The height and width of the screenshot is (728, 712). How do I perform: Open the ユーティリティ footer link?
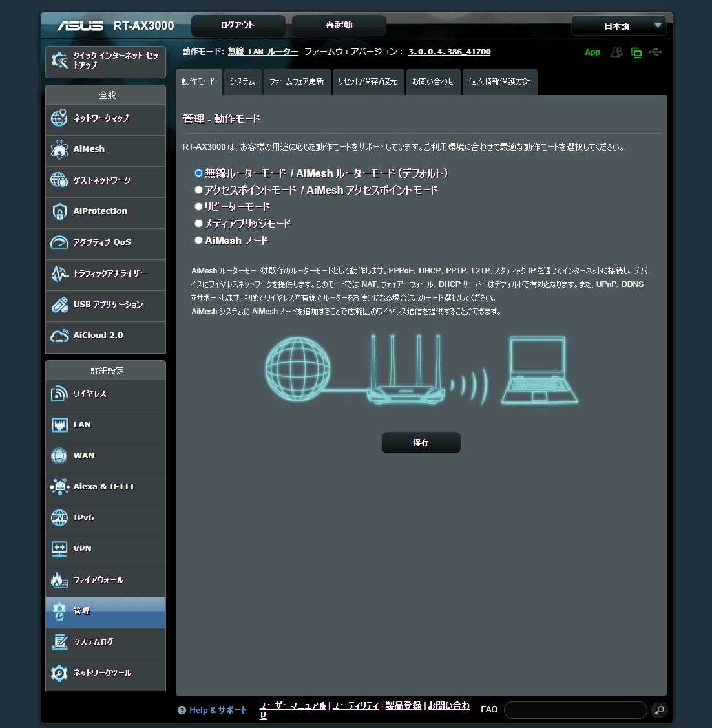point(356,705)
